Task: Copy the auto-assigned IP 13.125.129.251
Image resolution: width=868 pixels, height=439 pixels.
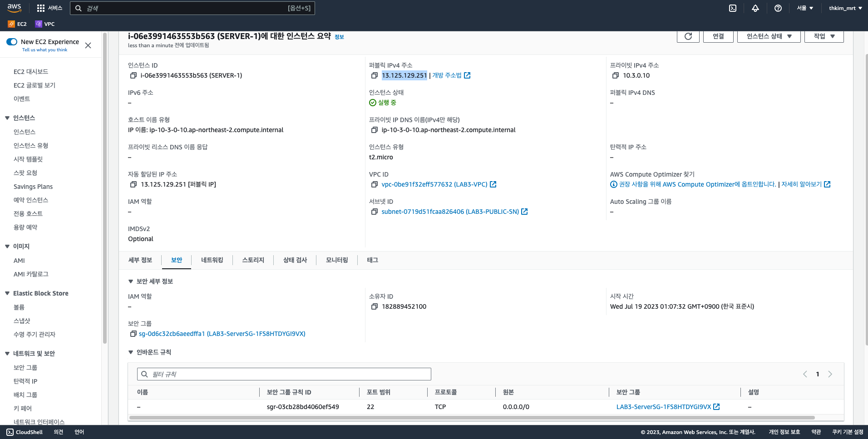Action: click(x=133, y=184)
